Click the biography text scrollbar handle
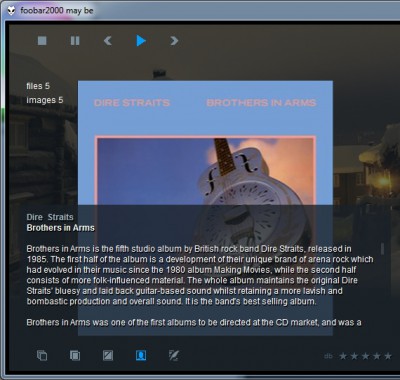This screenshot has width=400, height=380. (x=382, y=249)
